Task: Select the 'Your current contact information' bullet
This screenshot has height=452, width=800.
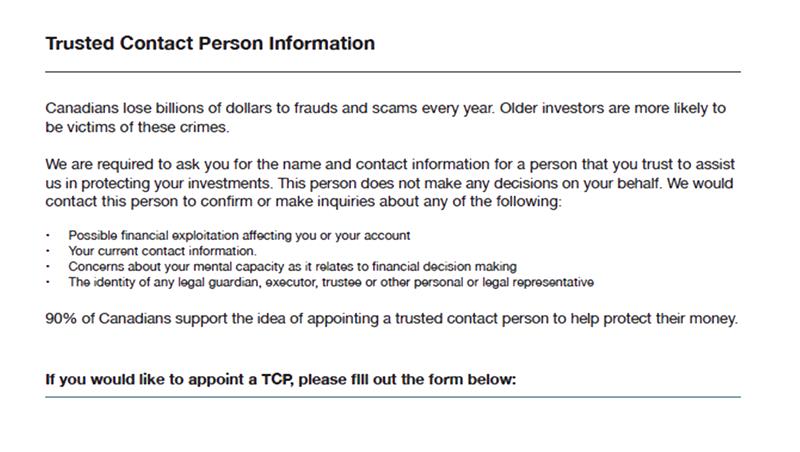Action: (x=162, y=251)
